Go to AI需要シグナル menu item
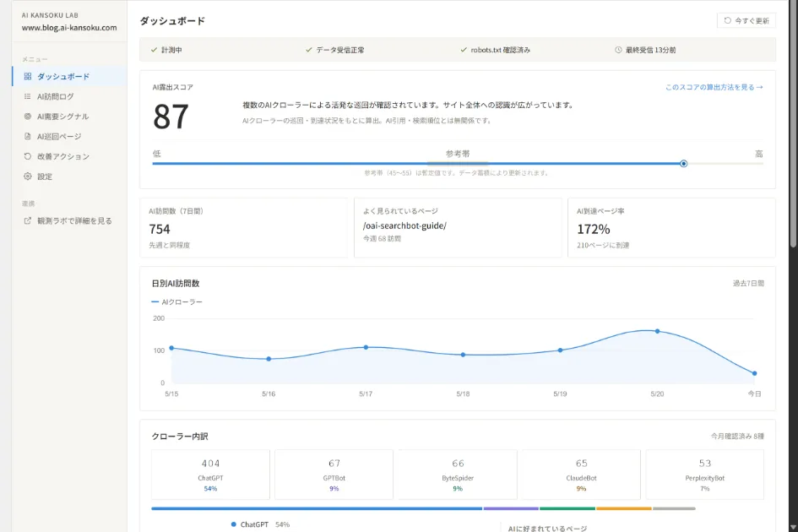798x532 pixels. pyautogui.click(x=70, y=116)
